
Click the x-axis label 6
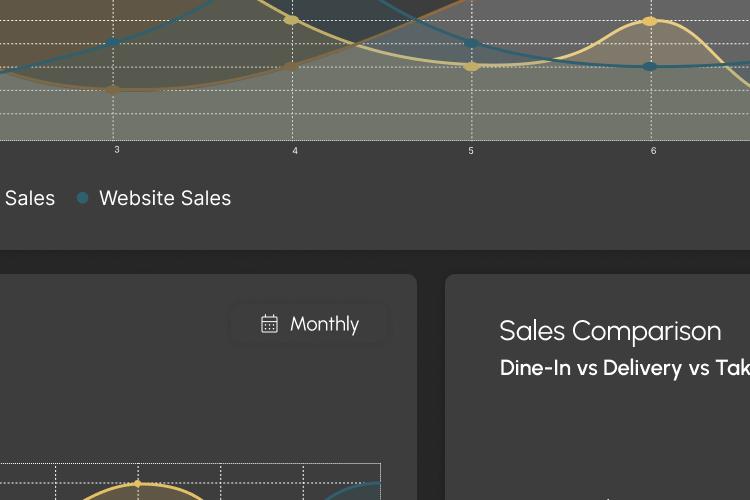653,151
